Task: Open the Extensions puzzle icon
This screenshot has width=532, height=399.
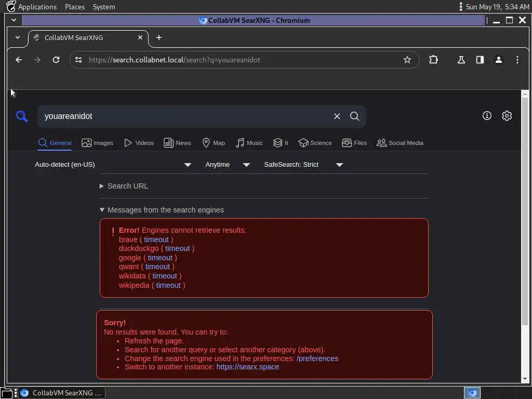Action: [x=433, y=60]
